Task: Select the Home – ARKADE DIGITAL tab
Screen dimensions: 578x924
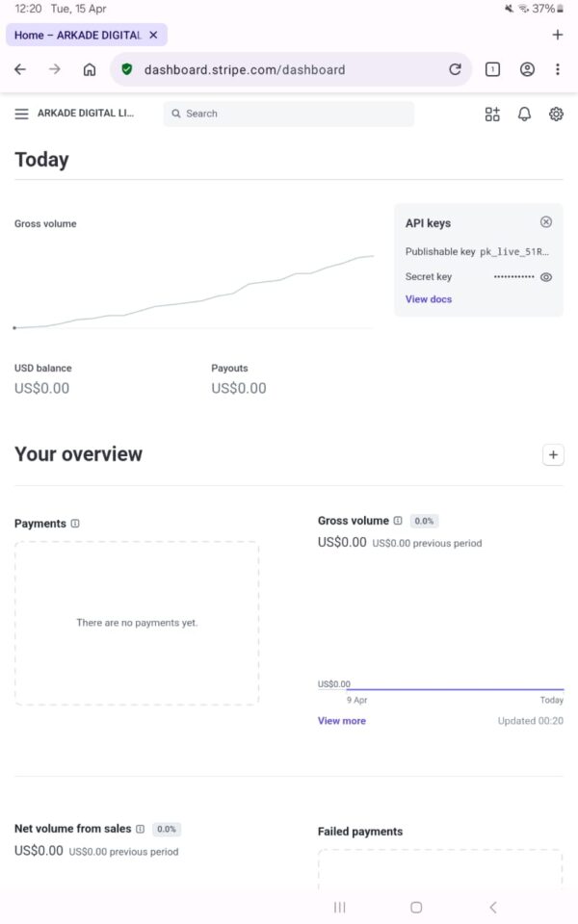Action: tap(77, 35)
